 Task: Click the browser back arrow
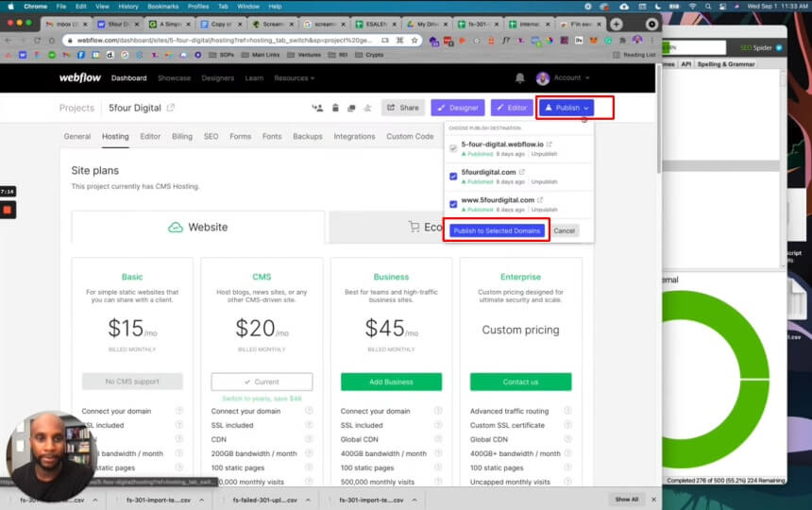pyautogui.click(x=8, y=41)
